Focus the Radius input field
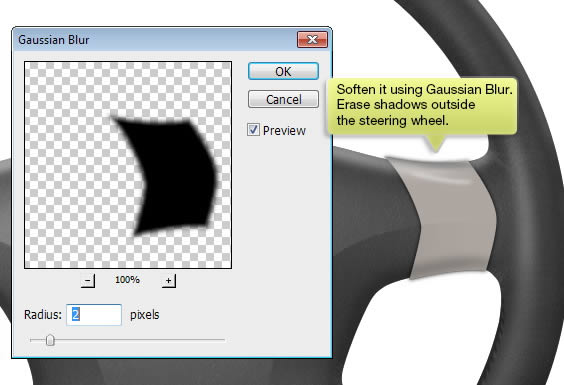The width and height of the screenshot is (564, 385). [94, 315]
